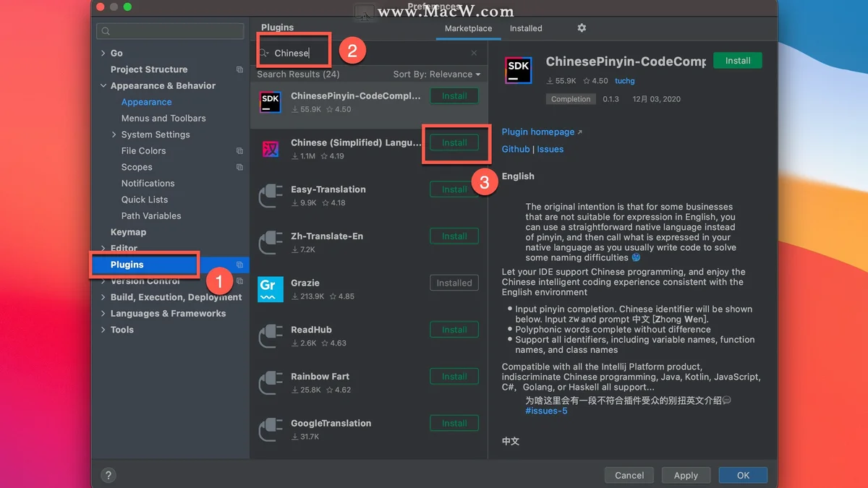Open the tuchg author link
The height and width of the screenshot is (488, 868).
624,81
